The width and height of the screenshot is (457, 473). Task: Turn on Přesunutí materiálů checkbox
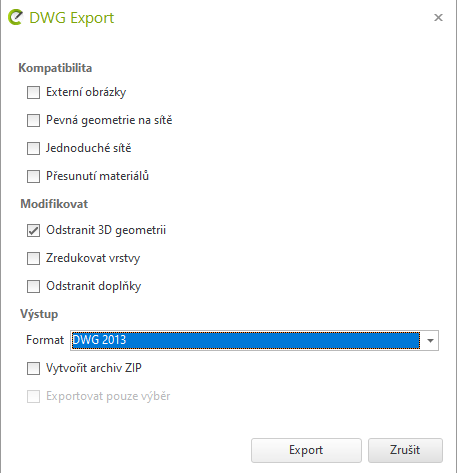coord(33,176)
